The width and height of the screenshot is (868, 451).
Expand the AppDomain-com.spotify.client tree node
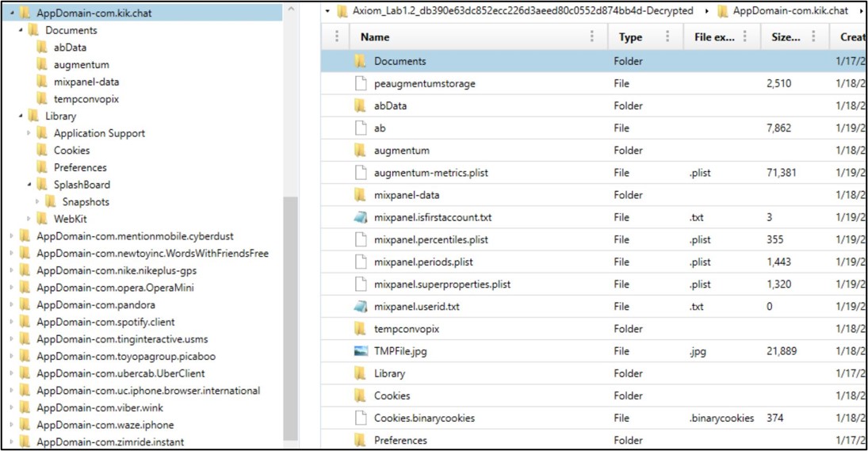click(12, 322)
